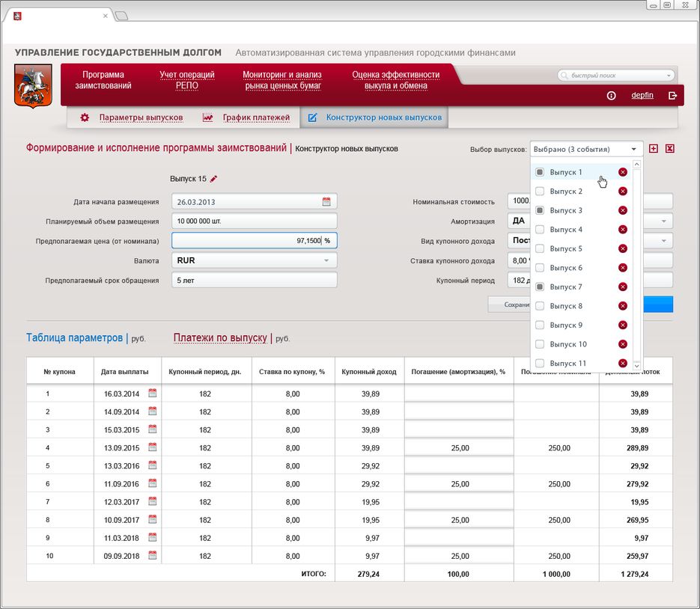Switch to Параметры выпусков tab
The height and width of the screenshot is (609, 700).
click(141, 117)
